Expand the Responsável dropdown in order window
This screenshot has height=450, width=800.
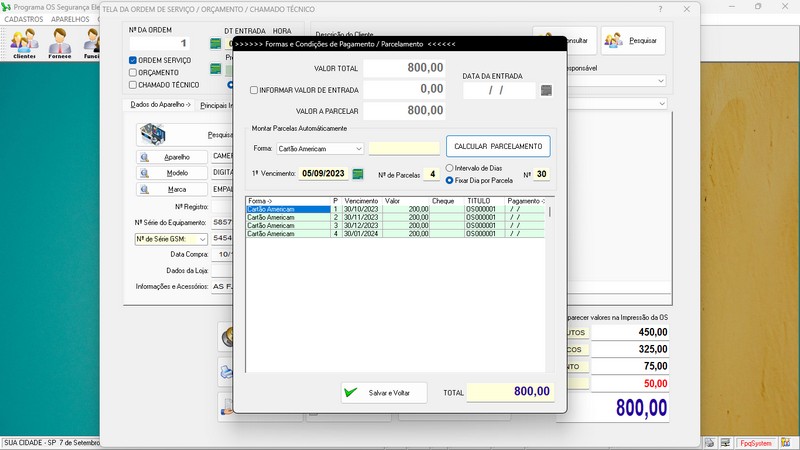coord(661,81)
